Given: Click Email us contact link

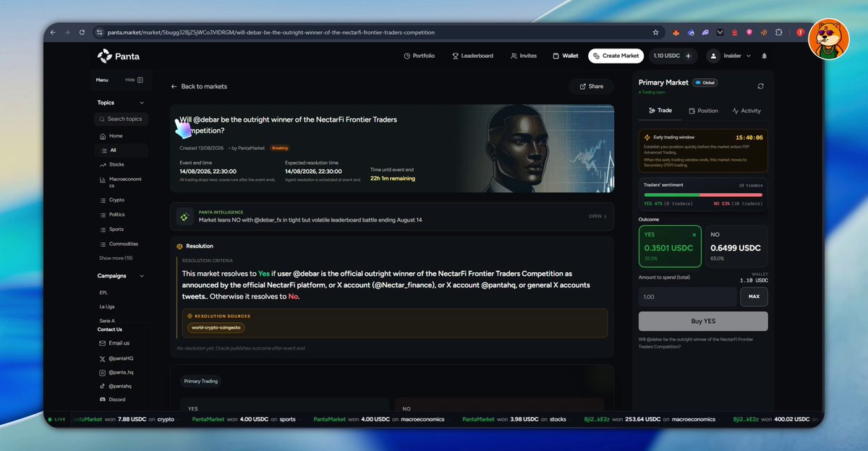Looking at the screenshot, I should click(x=114, y=343).
